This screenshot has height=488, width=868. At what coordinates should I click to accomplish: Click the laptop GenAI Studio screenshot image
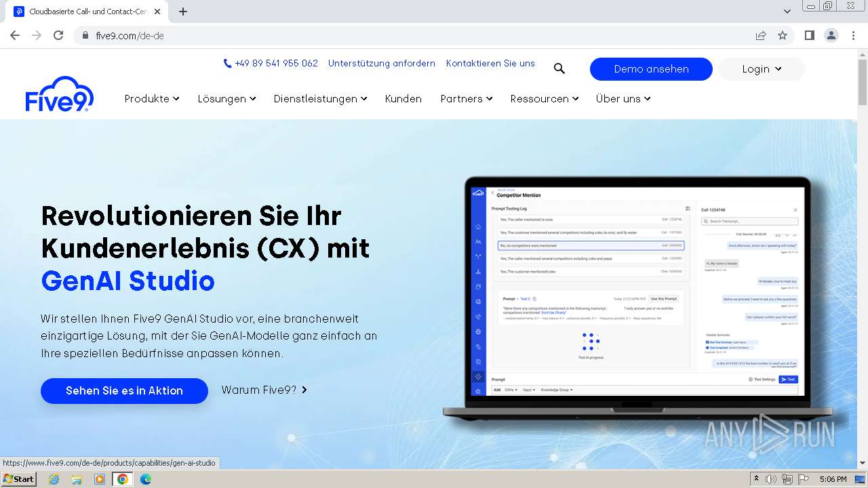click(x=637, y=297)
